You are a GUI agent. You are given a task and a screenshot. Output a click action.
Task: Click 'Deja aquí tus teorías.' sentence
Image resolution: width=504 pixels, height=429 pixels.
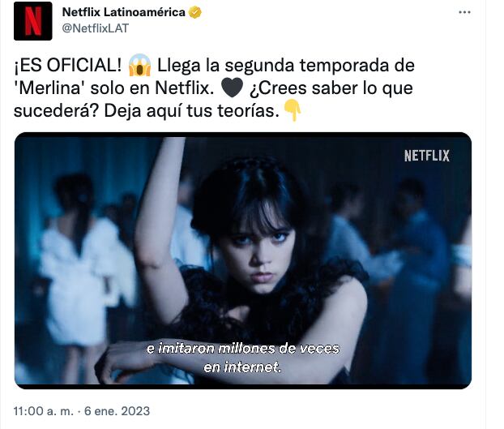192,111
